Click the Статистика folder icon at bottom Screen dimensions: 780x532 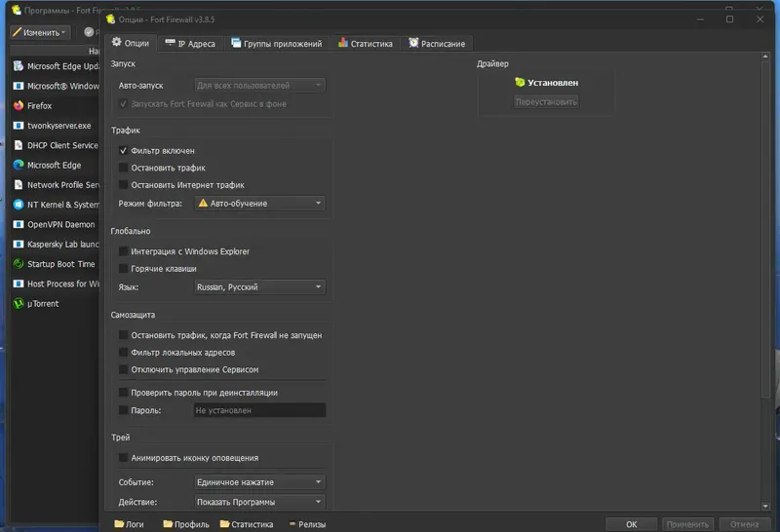(225, 523)
